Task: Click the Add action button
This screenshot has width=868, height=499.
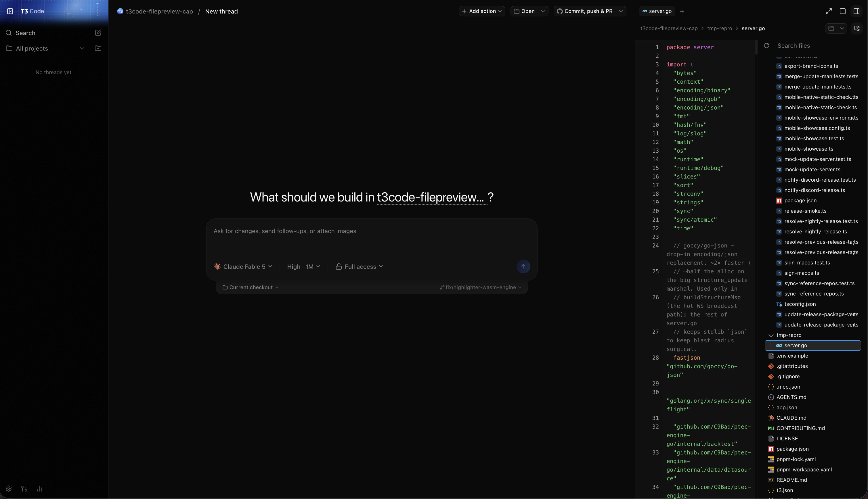Action: 482,11
